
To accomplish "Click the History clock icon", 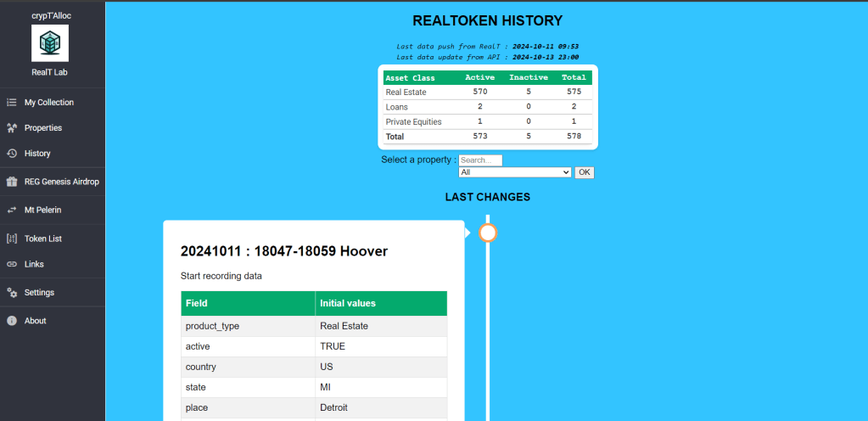I will tap(12, 154).
